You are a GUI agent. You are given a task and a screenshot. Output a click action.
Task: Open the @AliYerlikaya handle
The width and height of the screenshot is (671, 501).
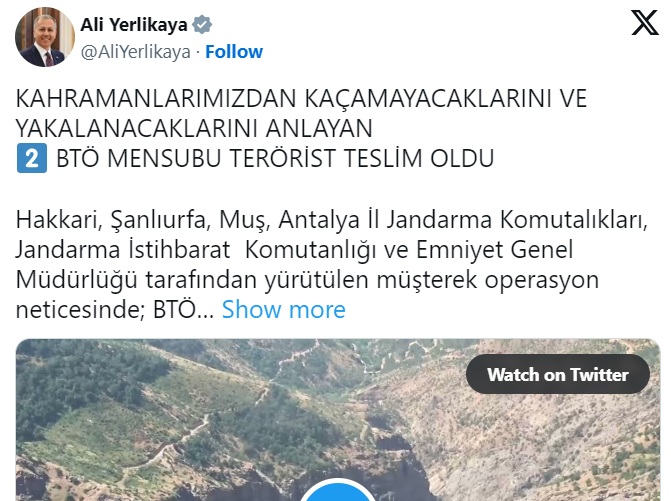pyautogui.click(x=136, y=52)
